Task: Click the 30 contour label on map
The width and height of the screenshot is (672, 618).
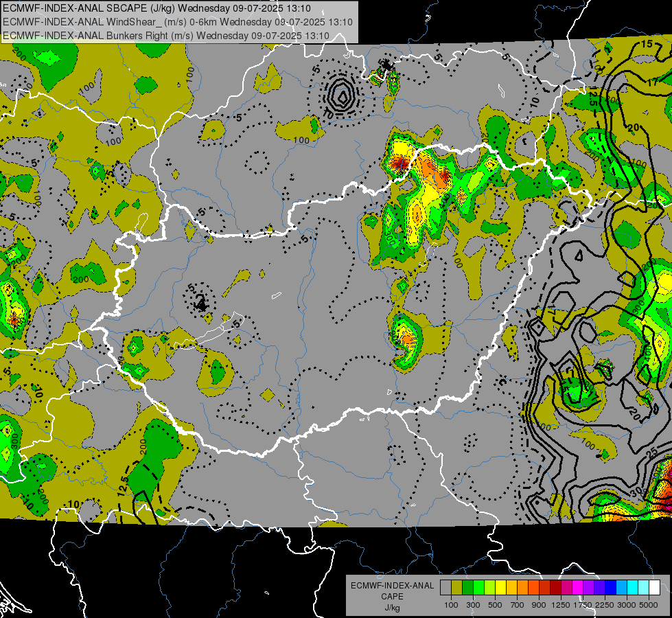Action: 637,491
